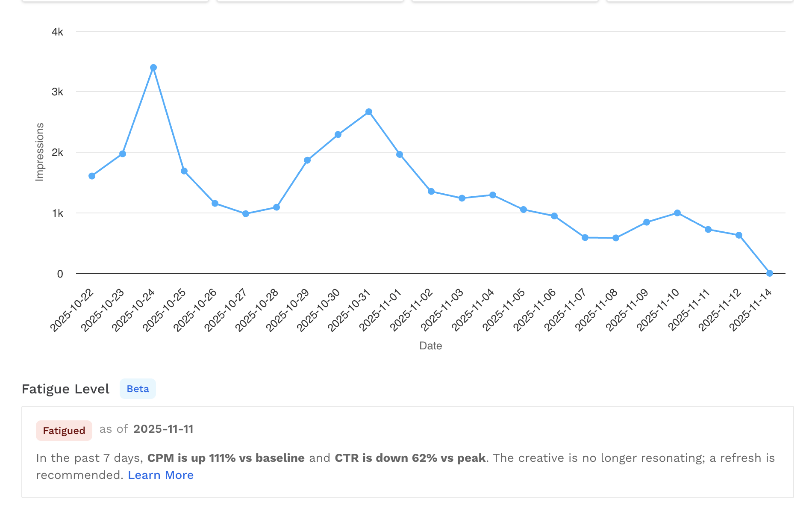Select the data point for 2025-10-31
The image size is (812, 520).
point(368,111)
